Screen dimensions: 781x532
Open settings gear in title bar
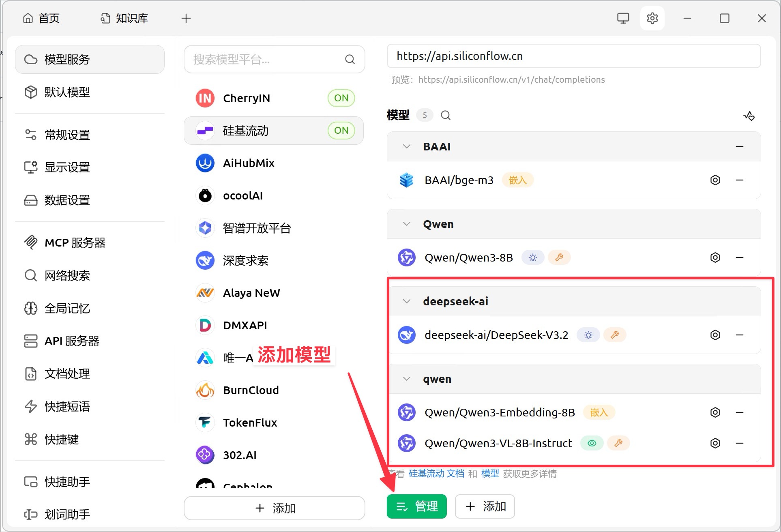click(652, 18)
